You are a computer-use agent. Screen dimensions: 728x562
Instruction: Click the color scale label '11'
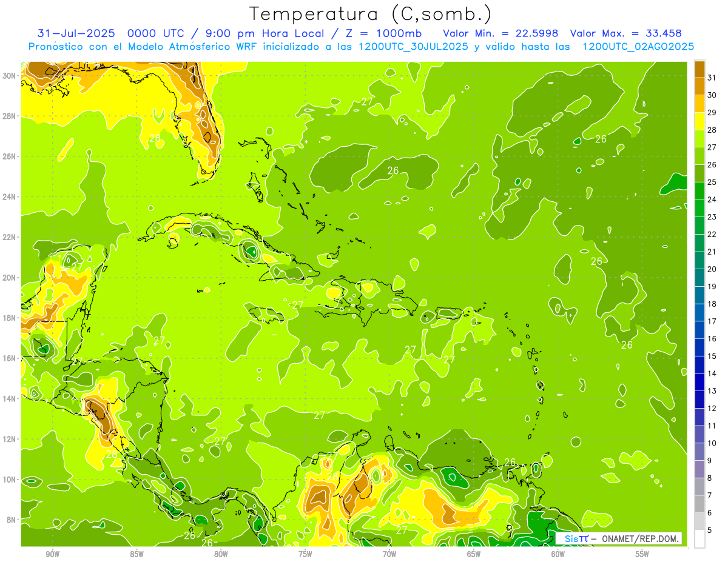click(712, 426)
